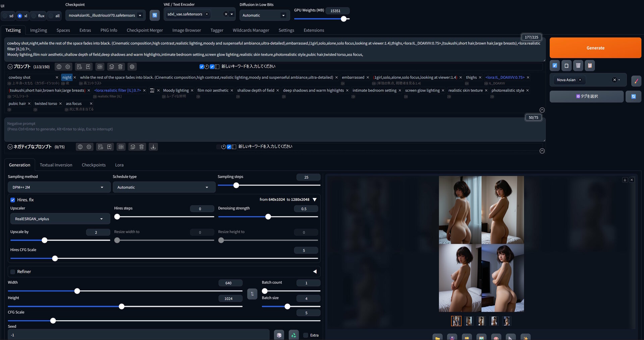Click the gear settings icon in prompt toolbar
Viewport: 644px width, 340px height.
click(68, 67)
